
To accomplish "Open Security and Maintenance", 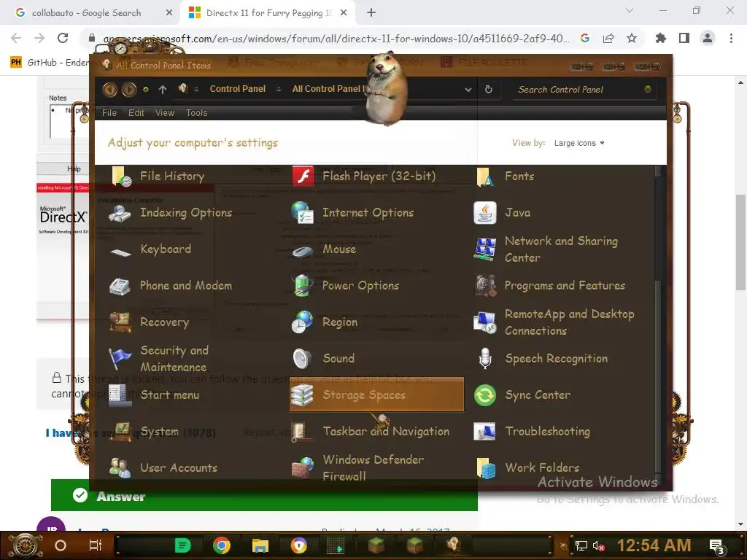I will [x=159, y=359].
